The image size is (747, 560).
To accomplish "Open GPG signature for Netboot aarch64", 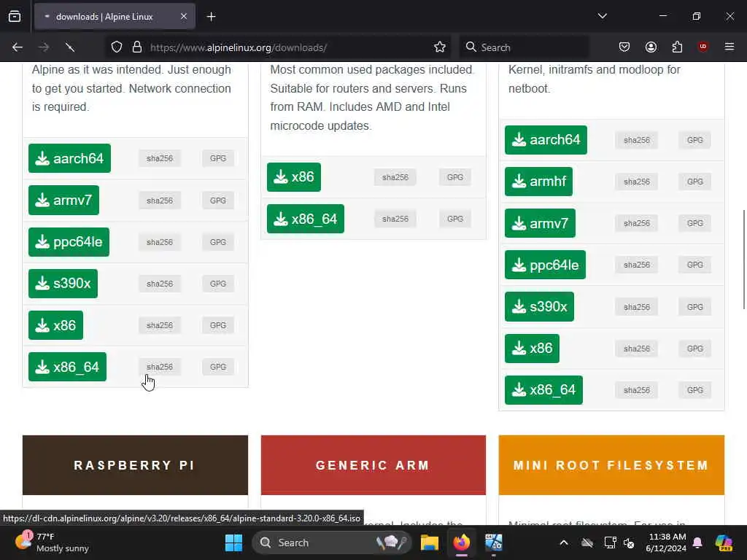I will [x=694, y=140].
